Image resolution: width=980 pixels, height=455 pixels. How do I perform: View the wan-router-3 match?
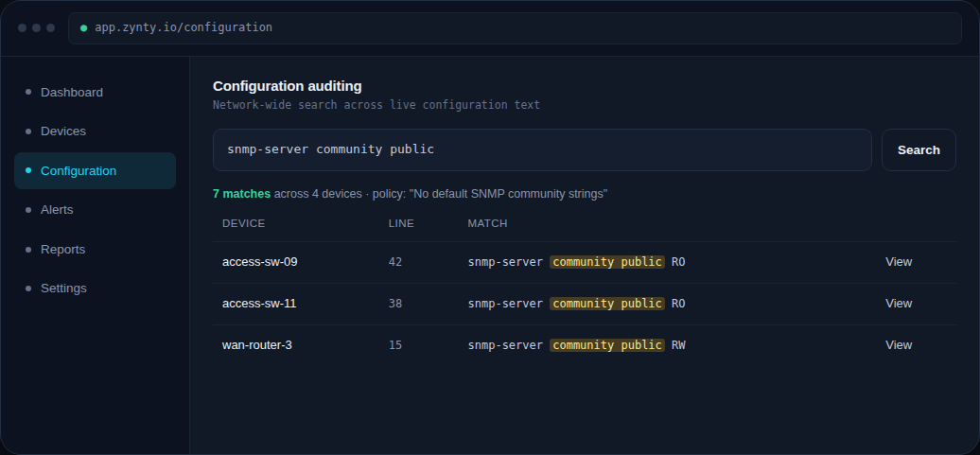pyautogui.click(x=898, y=345)
